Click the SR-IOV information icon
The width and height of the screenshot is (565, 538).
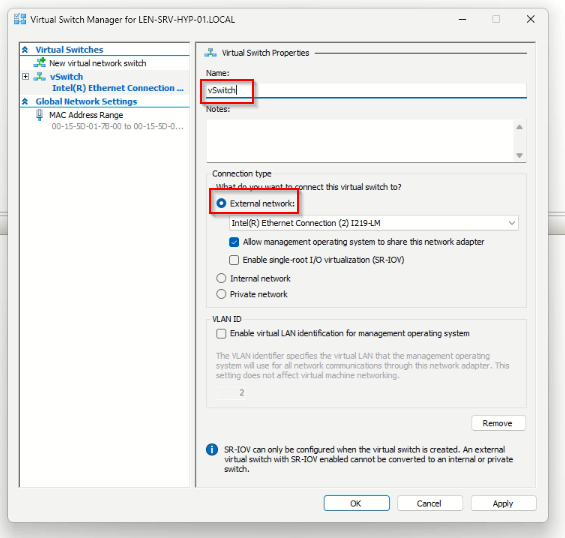[x=212, y=449]
